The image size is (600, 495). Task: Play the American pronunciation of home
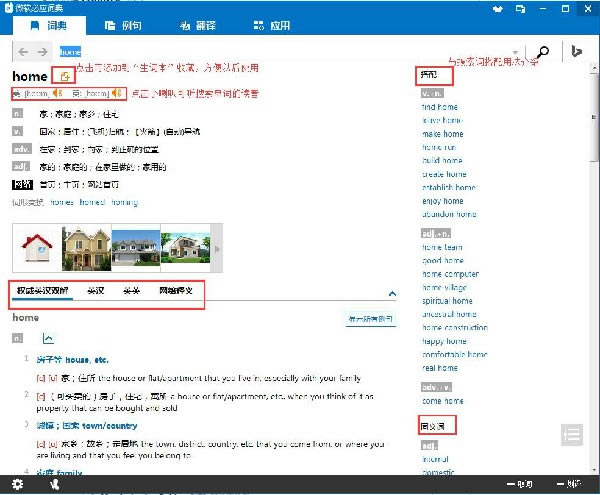(57, 94)
